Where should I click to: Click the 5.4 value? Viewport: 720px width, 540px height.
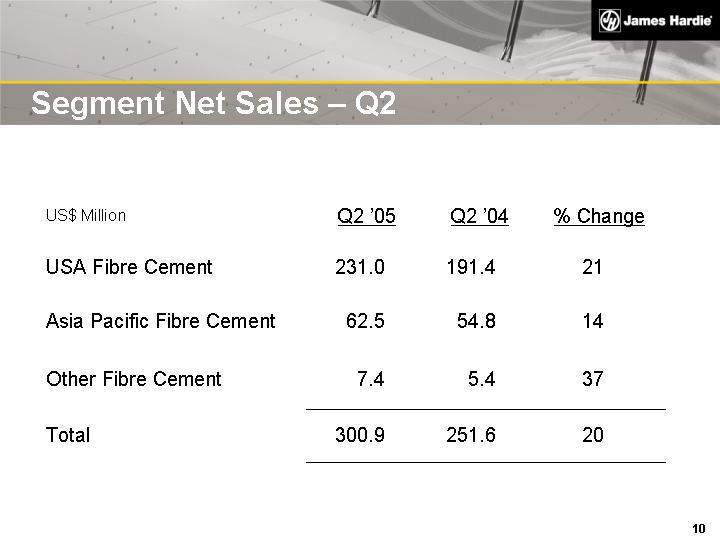point(482,379)
